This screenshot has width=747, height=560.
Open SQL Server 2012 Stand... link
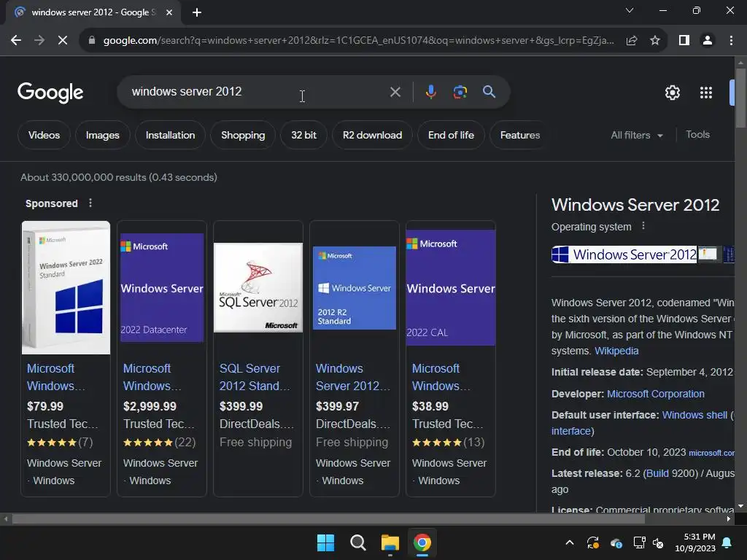255,377
